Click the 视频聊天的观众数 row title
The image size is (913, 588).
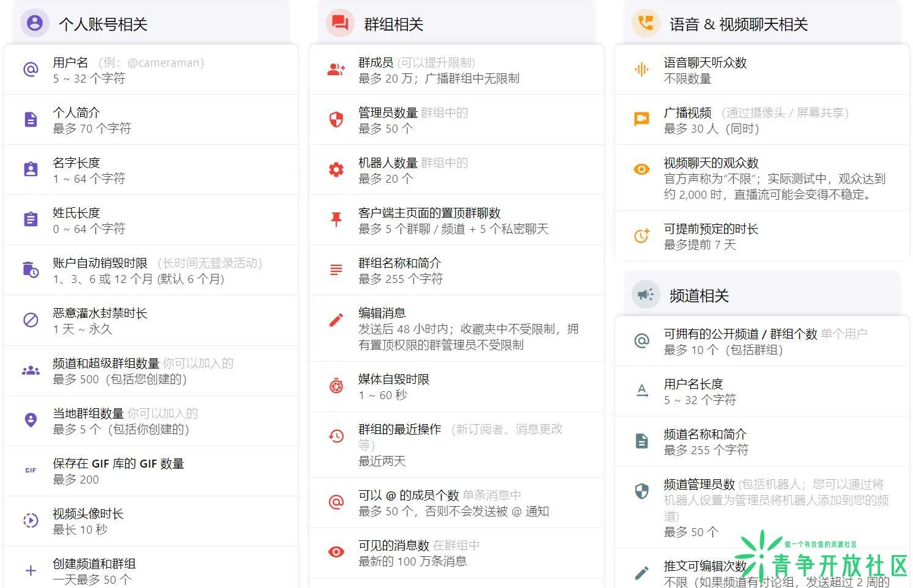(711, 163)
